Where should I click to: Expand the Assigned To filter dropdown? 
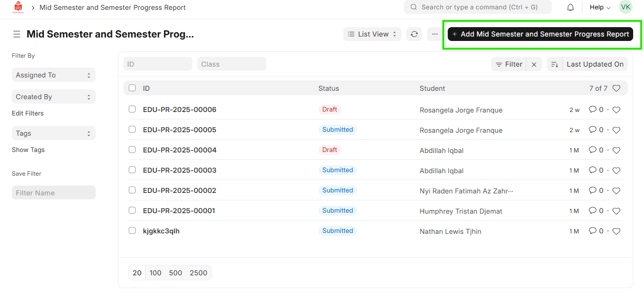(53, 75)
